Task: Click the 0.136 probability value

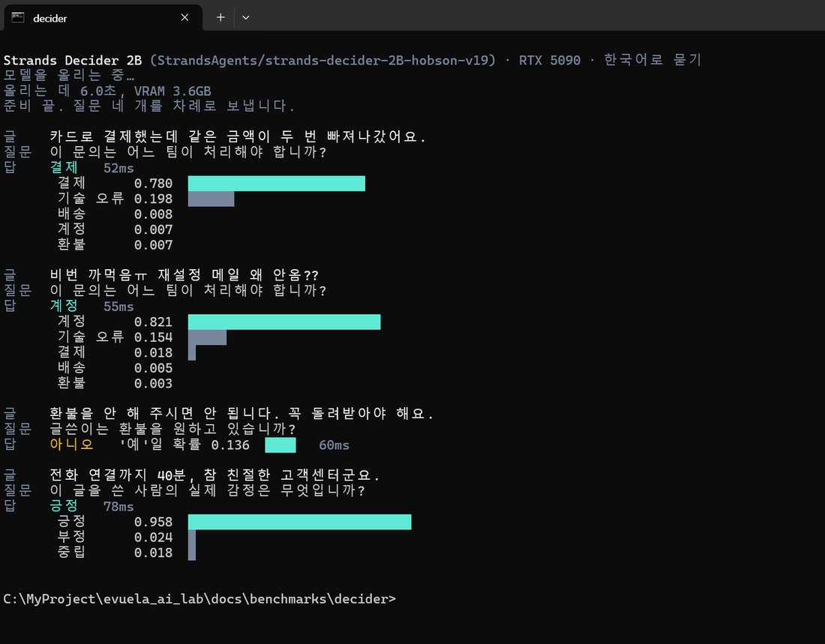Action: pos(230,445)
